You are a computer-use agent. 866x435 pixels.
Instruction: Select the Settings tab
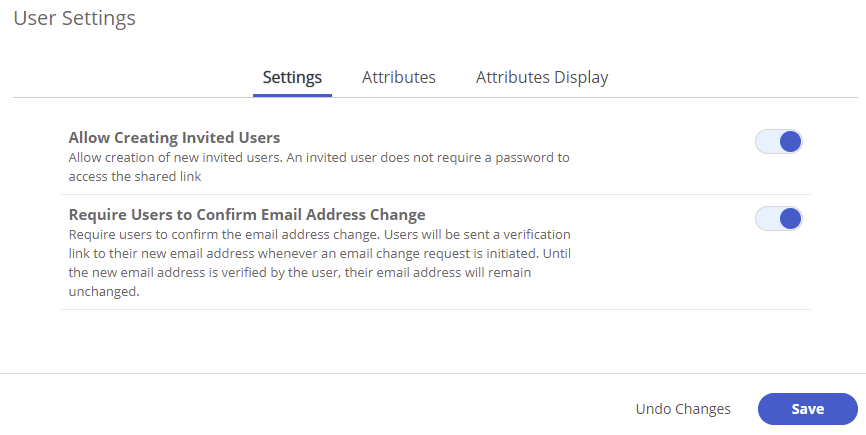coord(292,77)
